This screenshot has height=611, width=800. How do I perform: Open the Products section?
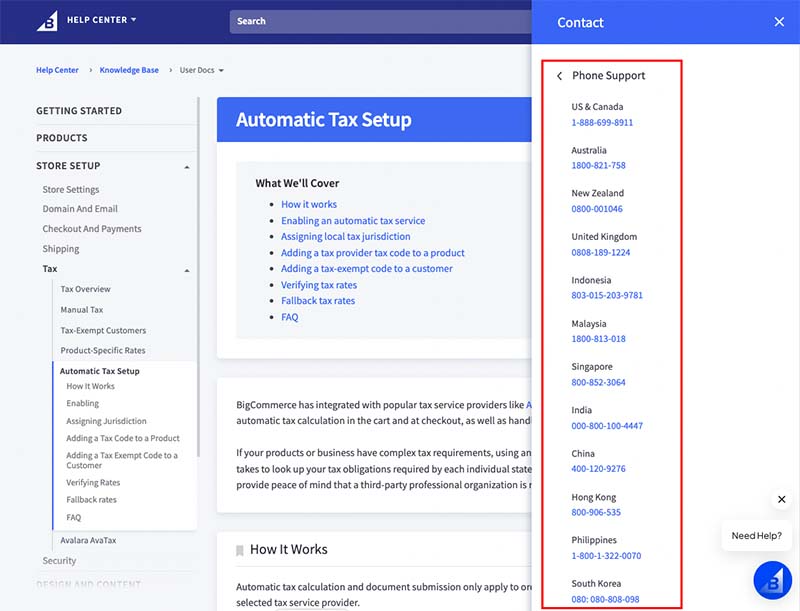point(62,138)
